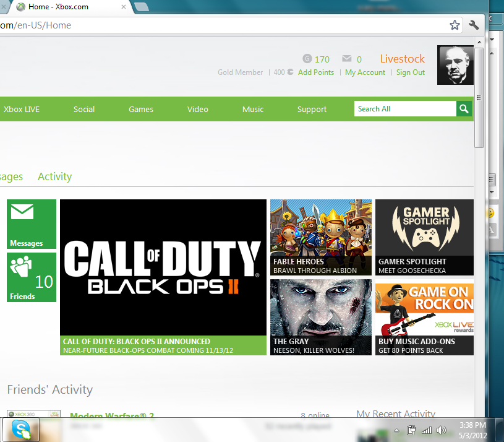Open the Livestock gamertag link
Screen dimensions: 504x442
403,59
